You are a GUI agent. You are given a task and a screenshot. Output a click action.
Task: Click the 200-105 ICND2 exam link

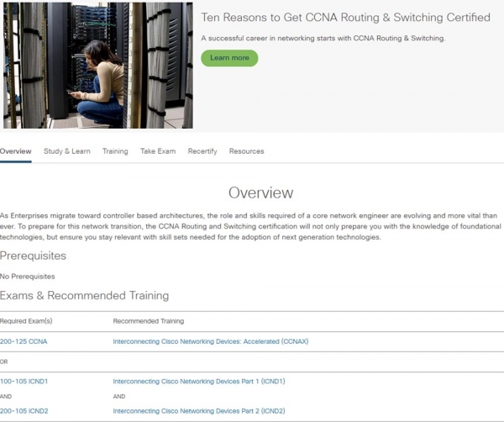(24, 410)
